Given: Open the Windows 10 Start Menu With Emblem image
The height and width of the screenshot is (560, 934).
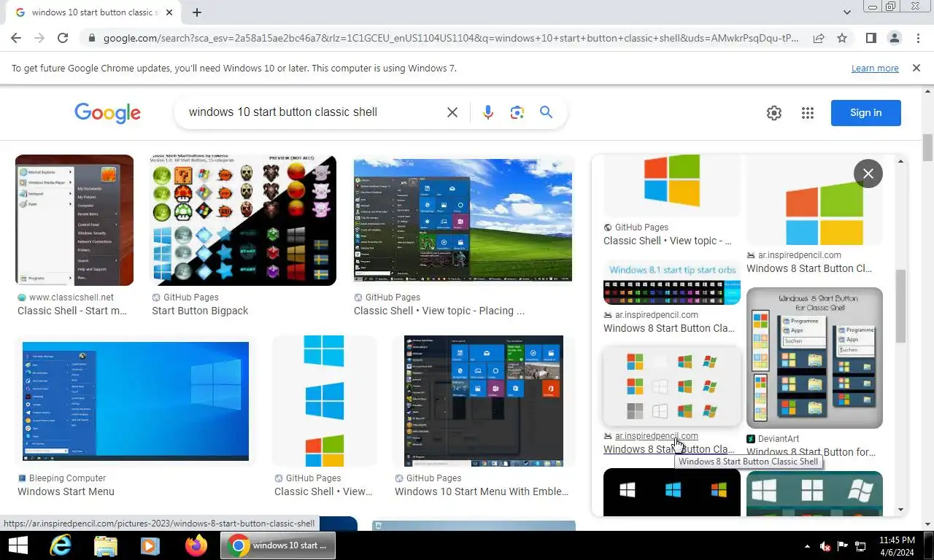Looking at the screenshot, I should [x=484, y=401].
